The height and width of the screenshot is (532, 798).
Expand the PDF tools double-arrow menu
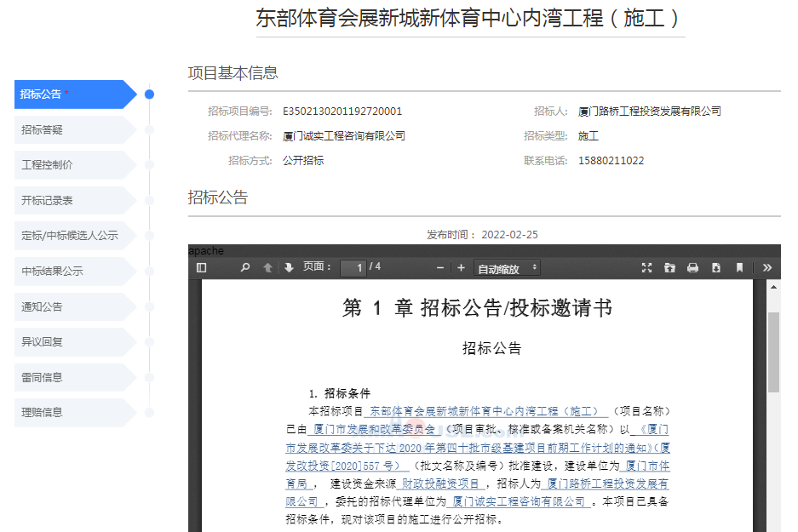tap(767, 268)
